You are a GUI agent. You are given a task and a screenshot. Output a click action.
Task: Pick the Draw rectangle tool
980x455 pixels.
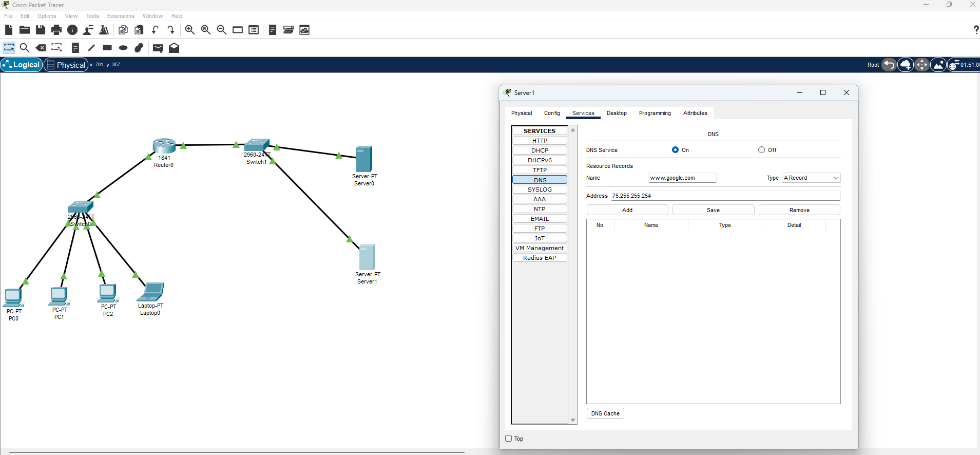tap(107, 48)
